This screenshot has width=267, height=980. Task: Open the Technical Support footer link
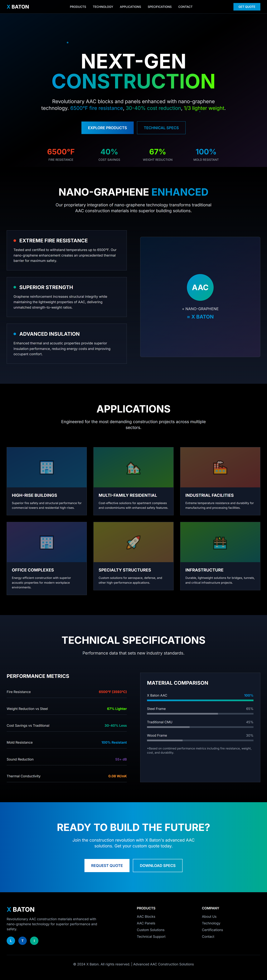151,937
